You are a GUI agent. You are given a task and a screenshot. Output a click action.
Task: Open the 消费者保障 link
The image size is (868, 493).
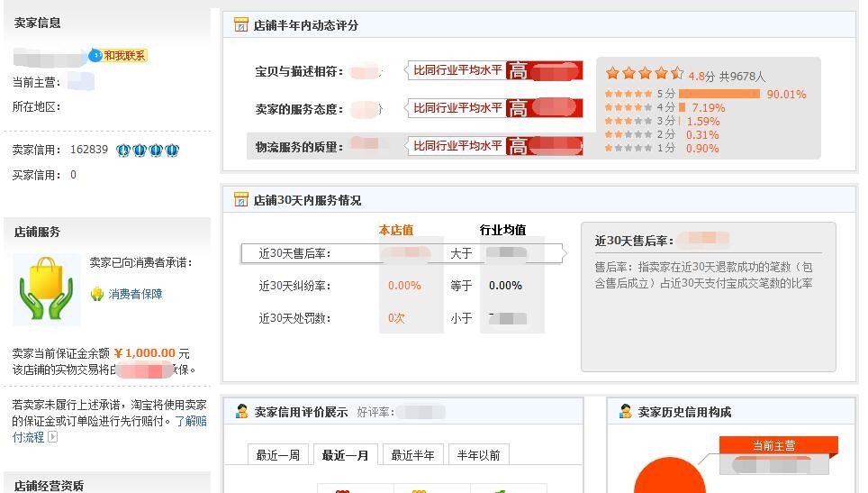(x=135, y=294)
